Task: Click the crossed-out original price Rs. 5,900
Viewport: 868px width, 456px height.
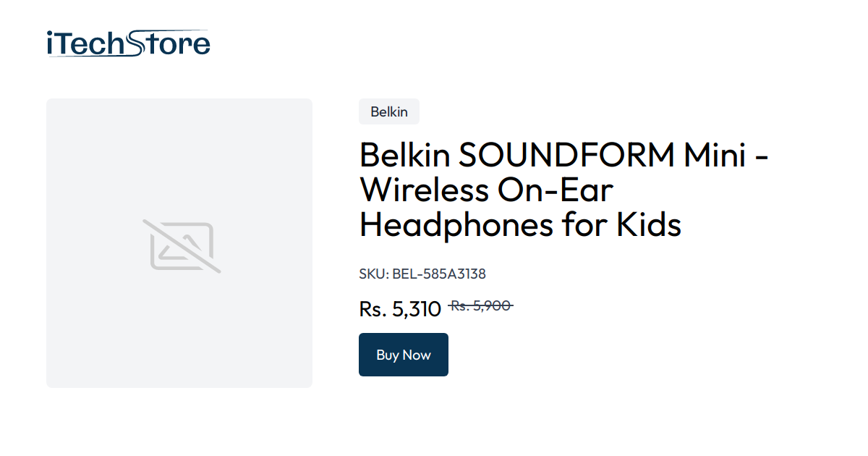Action: pos(482,306)
